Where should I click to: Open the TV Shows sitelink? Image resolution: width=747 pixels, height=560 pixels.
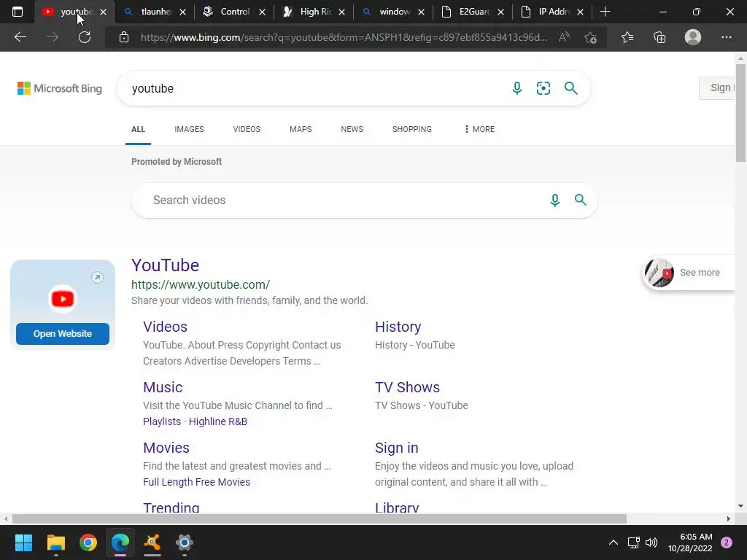coord(407,387)
